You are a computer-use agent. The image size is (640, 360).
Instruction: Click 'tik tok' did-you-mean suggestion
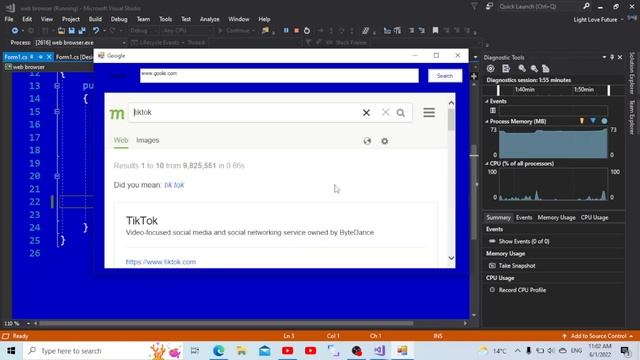[x=174, y=185]
